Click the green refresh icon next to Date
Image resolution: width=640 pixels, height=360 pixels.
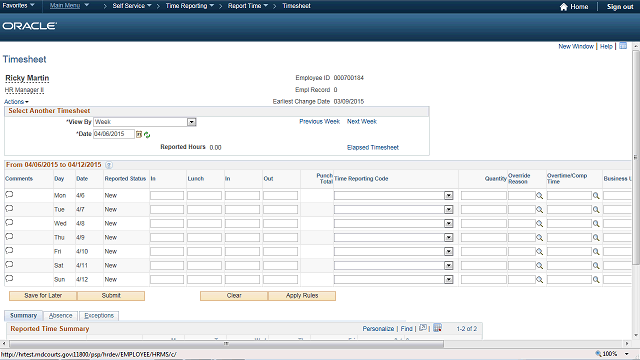(x=147, y=135)
